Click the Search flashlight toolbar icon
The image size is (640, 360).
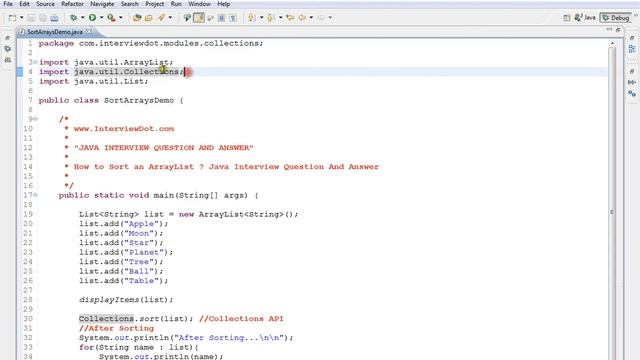click(x=162, y=18)
